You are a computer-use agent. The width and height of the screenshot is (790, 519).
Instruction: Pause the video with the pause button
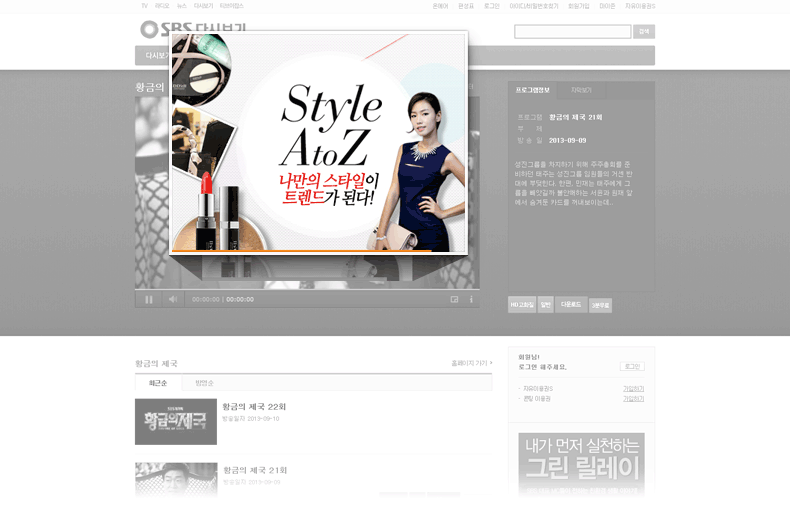(149, 299)
